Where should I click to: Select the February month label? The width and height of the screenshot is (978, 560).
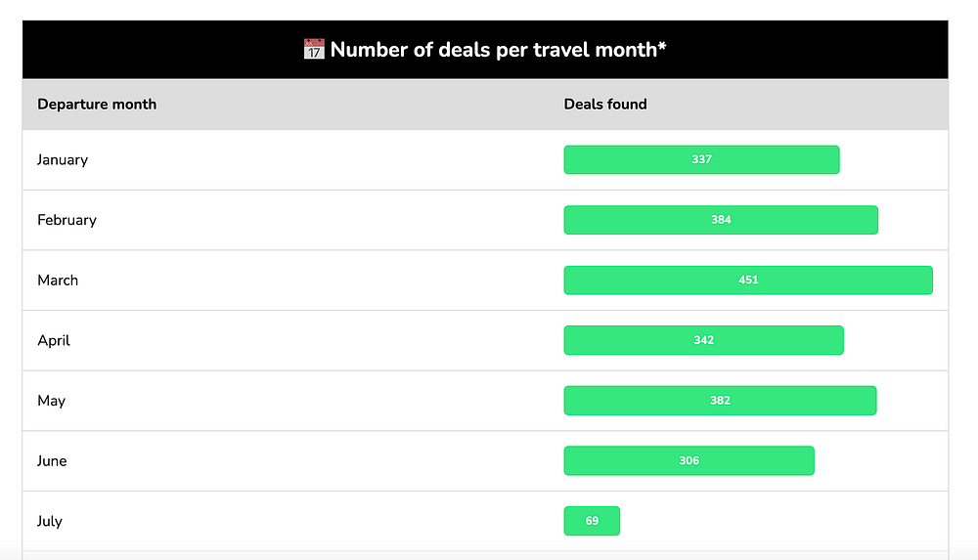pos(67,220)
